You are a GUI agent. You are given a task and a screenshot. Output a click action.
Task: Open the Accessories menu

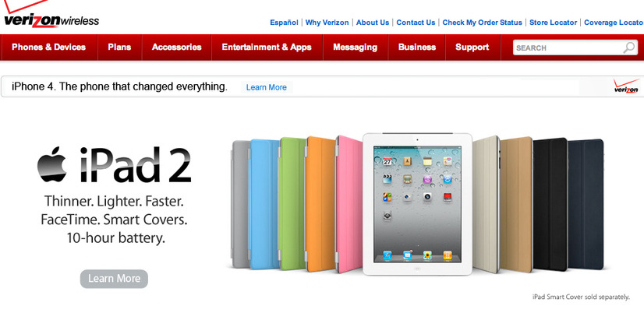pyautogui.click(x=177, y=47)
